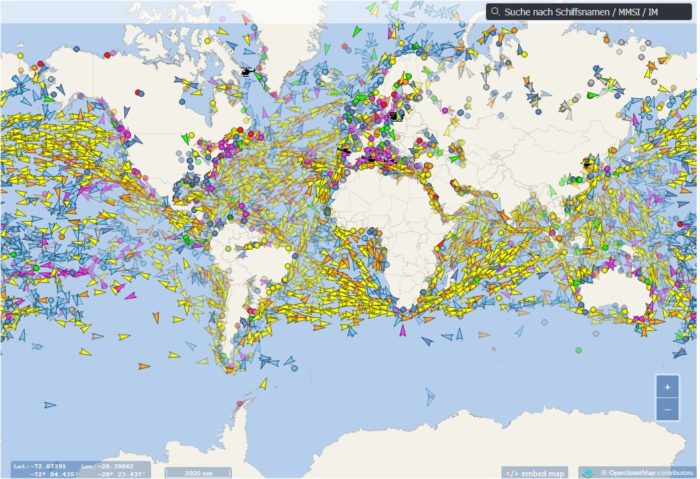The width and height of the screenshot is (700, 479).
Task: Select the helicopter icon over eastern China coast
Action: [588, 162]
